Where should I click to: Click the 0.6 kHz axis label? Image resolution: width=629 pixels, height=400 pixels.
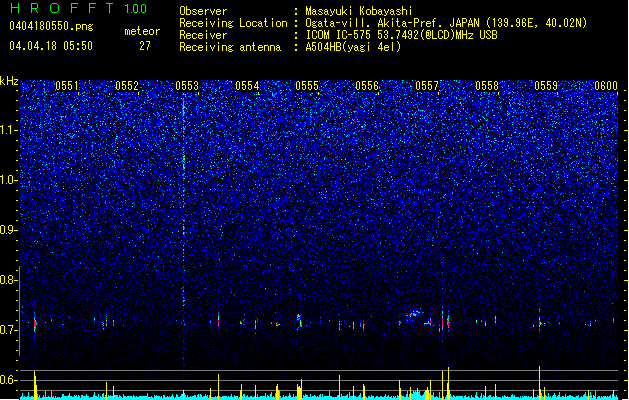[x=9, y=380]
